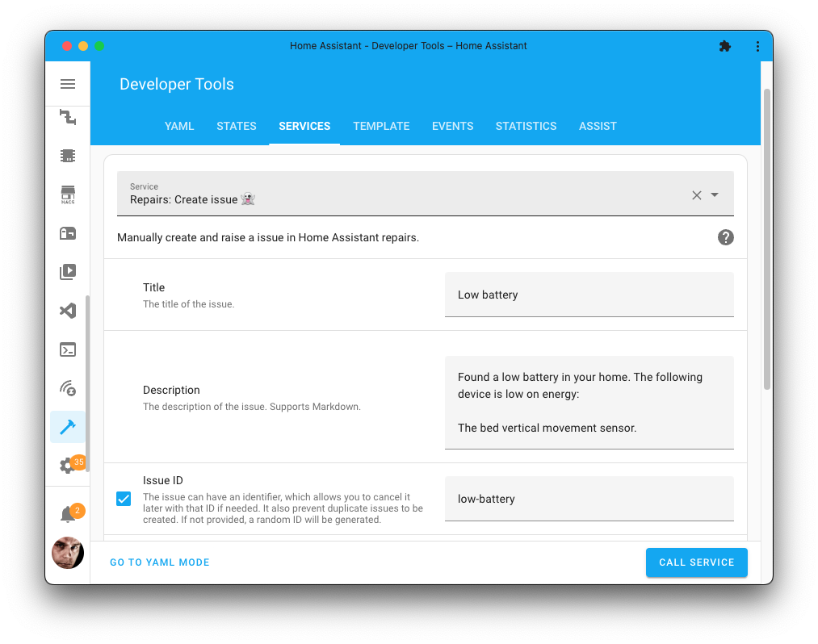The height and width of the screenshot is (644, 818).
Task: Open the Service dropdown arrow
Action: coord(714,194)
